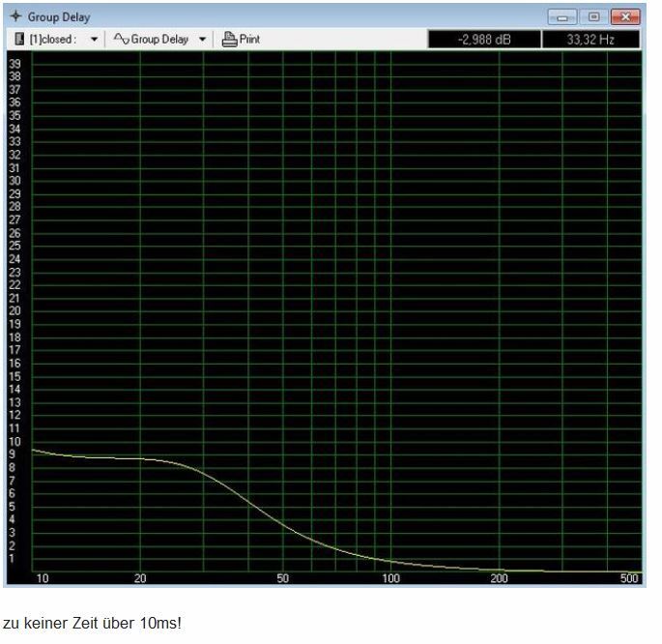Click the Group Delay title bar text
Screen dimensions: 662x644
[x=59, y=17]
